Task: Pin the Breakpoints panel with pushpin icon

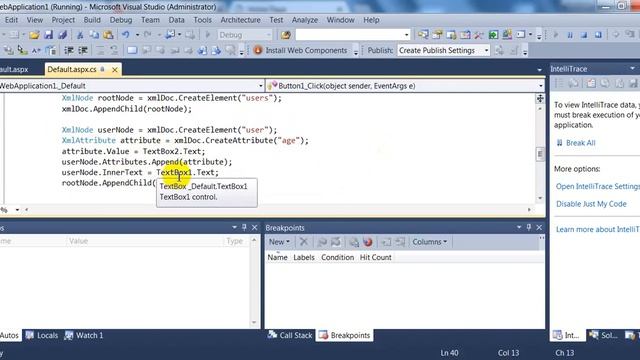Action: point(529,227)
